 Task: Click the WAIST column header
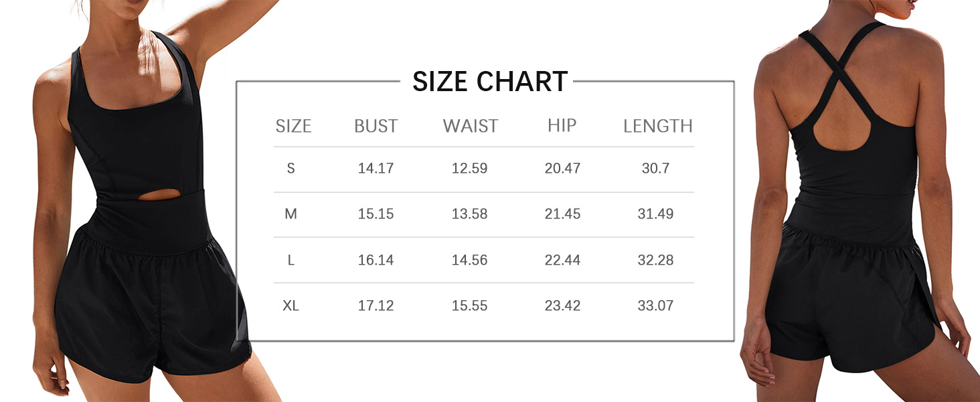pyautogui.click(x=470, y=126)
